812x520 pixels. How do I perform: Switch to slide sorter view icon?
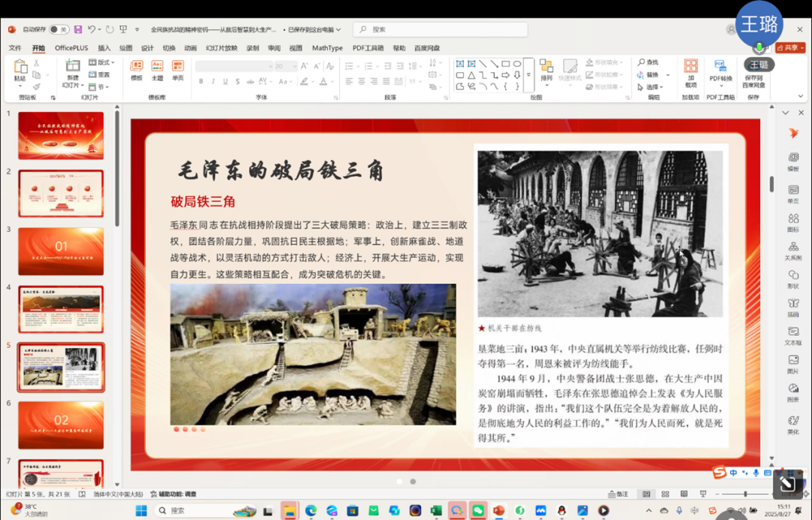pyautogui.click(x=665, y=494)
